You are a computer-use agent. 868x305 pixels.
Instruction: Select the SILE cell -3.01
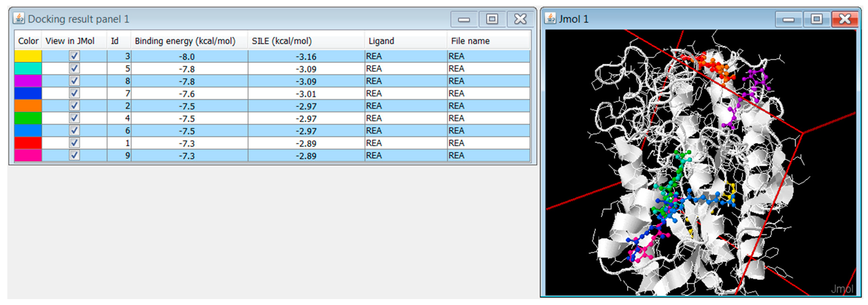coord(306,93)
